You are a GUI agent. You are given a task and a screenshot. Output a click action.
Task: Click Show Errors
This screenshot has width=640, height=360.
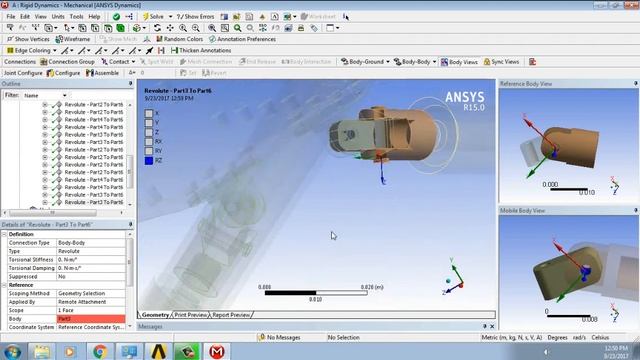[x=195, y=17]
